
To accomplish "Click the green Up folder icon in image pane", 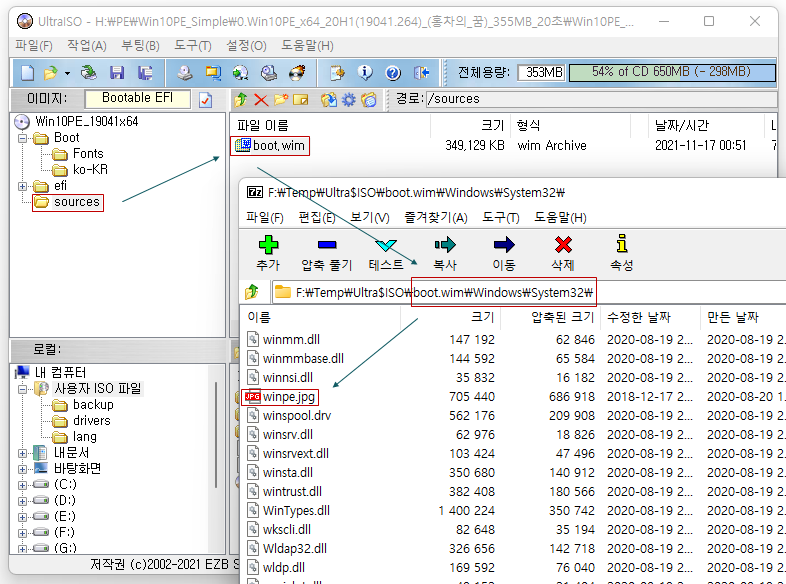I will pyautogui.click(x=241, y=100).
